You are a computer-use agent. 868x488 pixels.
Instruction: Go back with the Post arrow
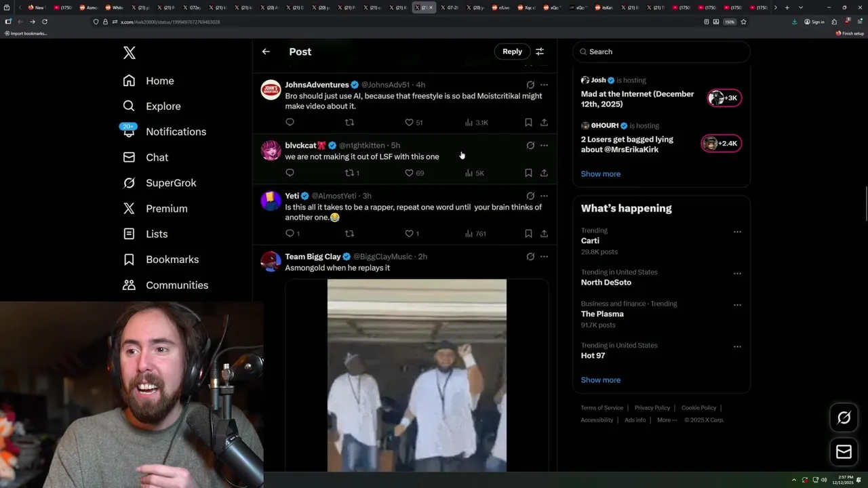click(266, 52)
